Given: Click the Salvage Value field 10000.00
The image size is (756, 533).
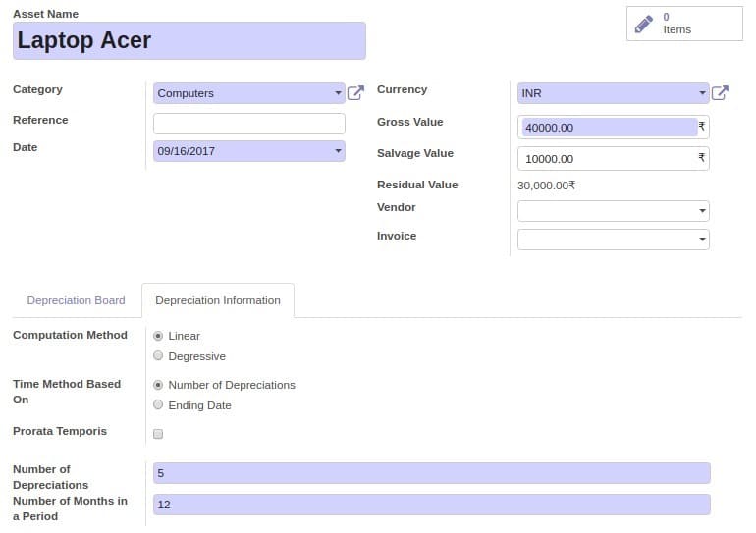Looking at the screenshot, I should [613, 159].
